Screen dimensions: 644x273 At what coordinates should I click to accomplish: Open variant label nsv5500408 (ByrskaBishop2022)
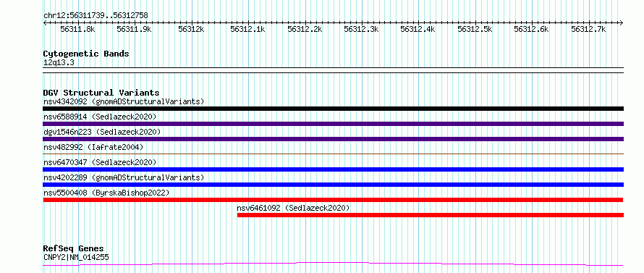pyautogui.click(x=106, y=193)
